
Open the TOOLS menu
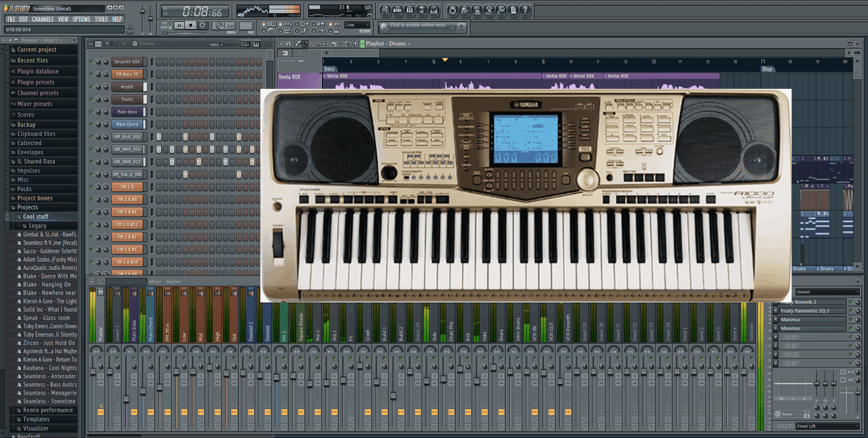click(x=101, y=19)
